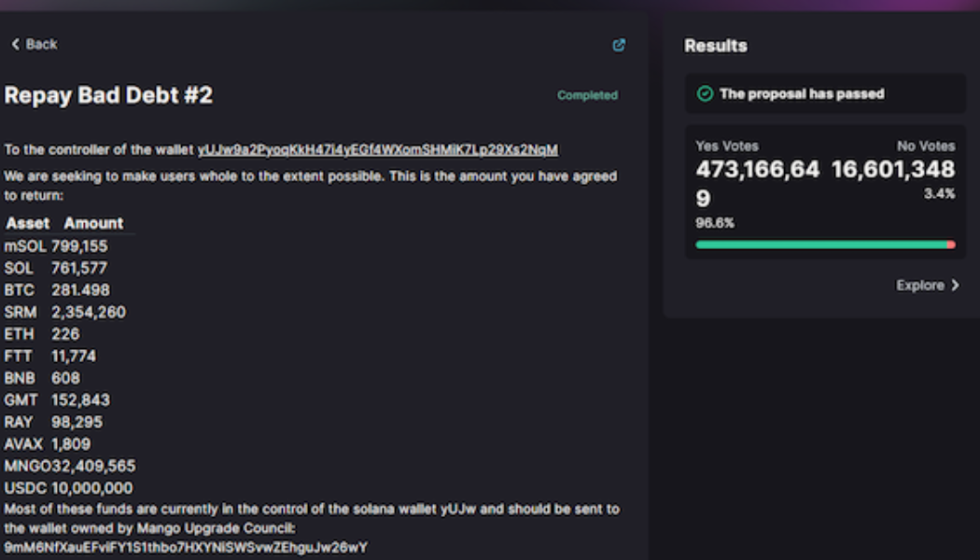The width and height of the screenshot is (980, 560).
Task: Click the red No portion of vote bar
Action: [951, 245]
